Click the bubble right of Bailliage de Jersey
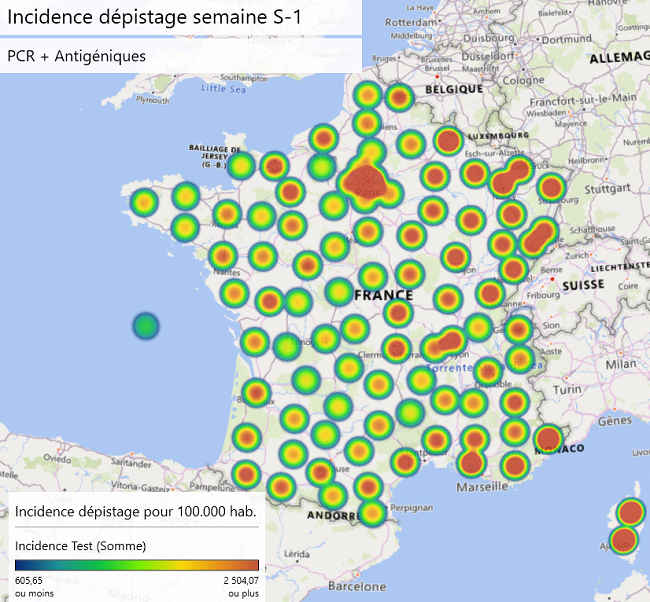This screenshot has height=602, width=650. 241,165
